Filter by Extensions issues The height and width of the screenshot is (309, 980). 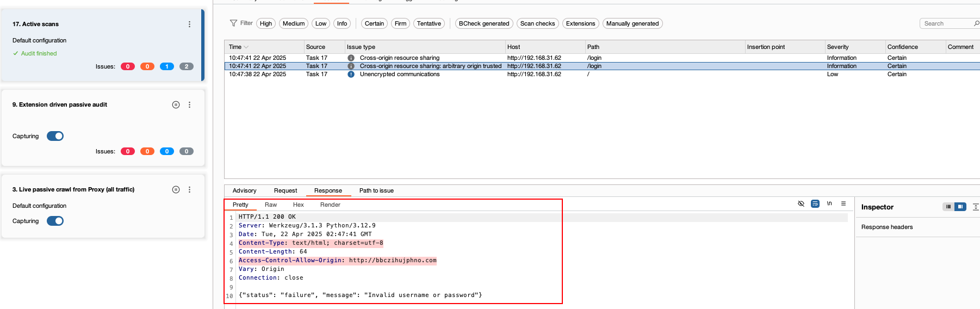click(x=580, y=23)
